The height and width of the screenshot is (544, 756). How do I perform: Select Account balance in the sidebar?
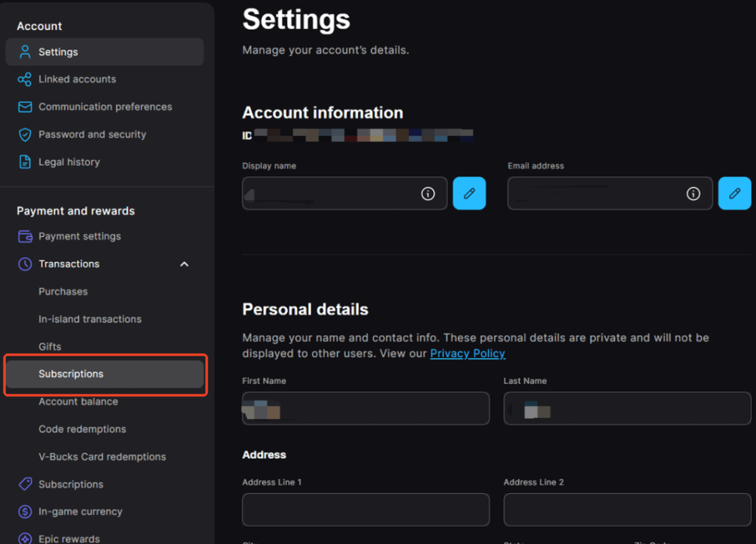point(78,402)
